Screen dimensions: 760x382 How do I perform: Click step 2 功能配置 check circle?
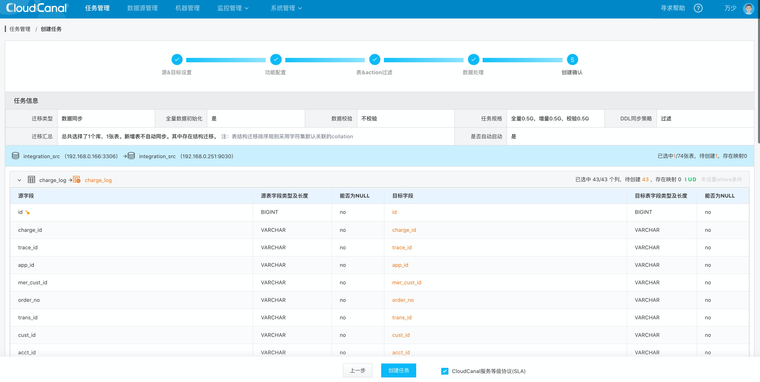pos(276,60)
